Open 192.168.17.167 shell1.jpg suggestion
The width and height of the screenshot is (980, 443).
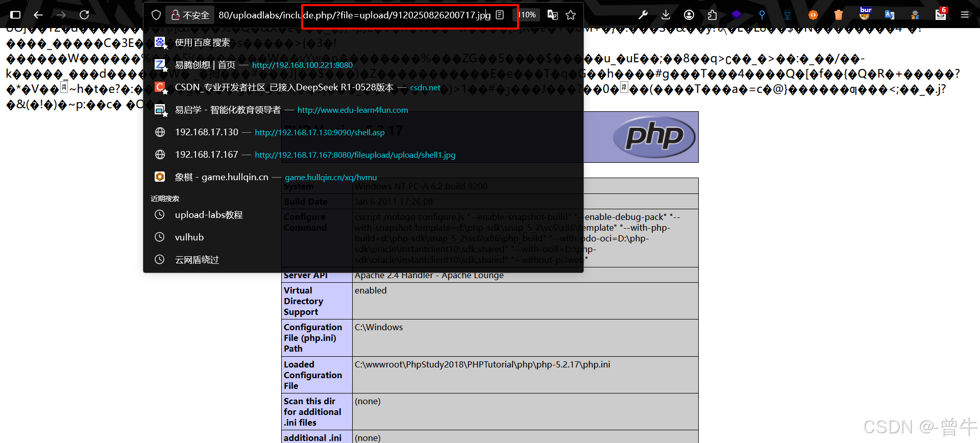(x=363, y=155)
